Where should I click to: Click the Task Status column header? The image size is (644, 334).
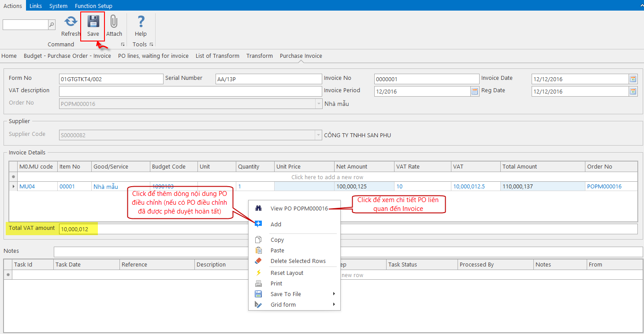[x=422, y=265]
